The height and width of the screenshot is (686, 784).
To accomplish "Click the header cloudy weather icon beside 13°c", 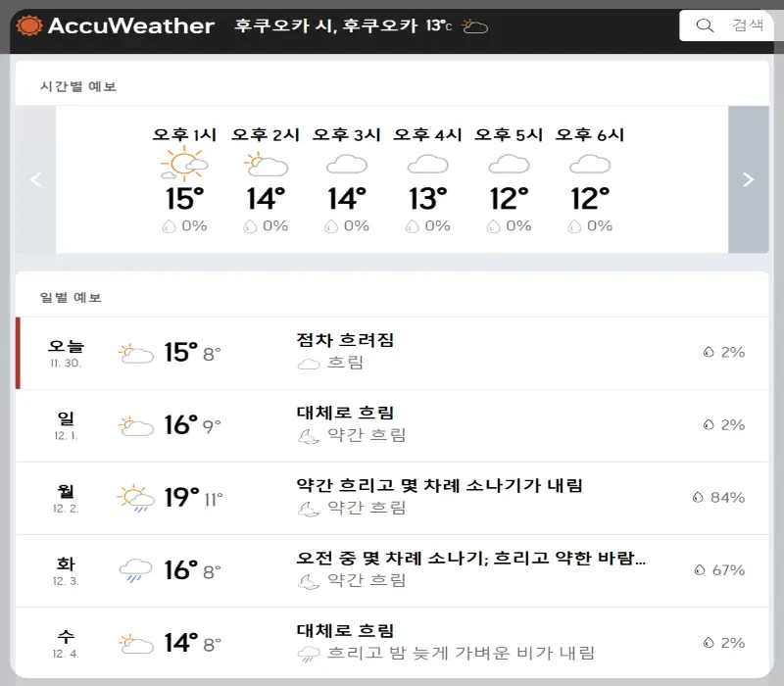I will point(474,25).
